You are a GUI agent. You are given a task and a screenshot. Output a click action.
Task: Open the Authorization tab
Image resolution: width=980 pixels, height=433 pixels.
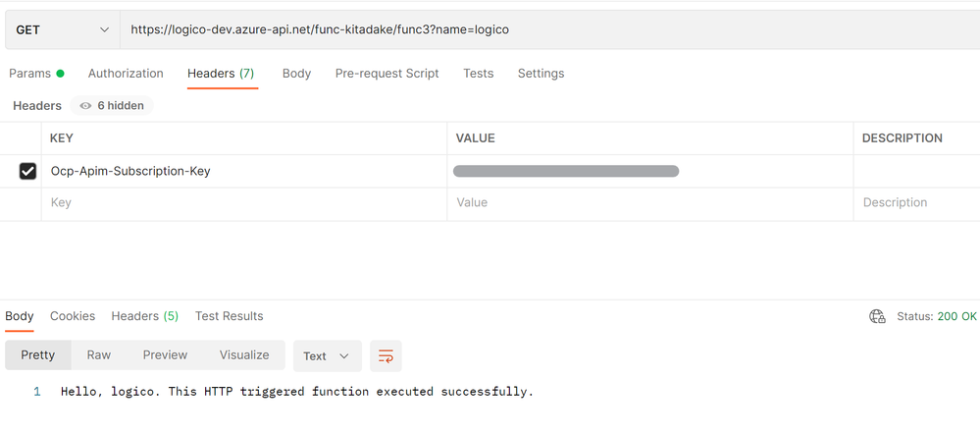[126, 74]
